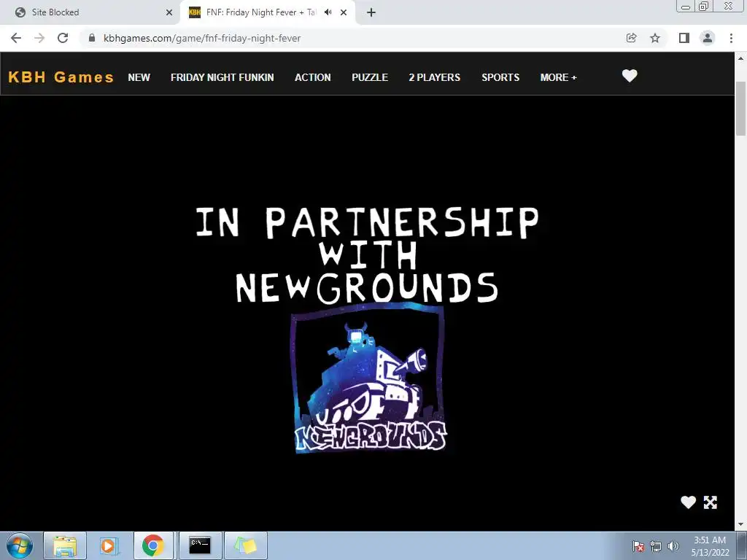Click the browser forward arrow
The width and height of the screenshot is (747, 560).
39,38
